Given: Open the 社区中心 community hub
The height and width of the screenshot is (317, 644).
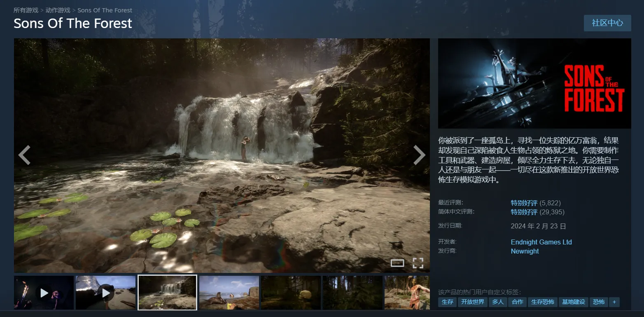Looking at the screenshot, I should pos(607,23).
